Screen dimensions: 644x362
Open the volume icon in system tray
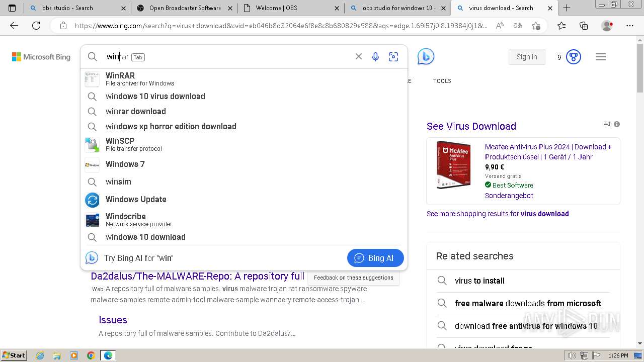click(572, 355)
